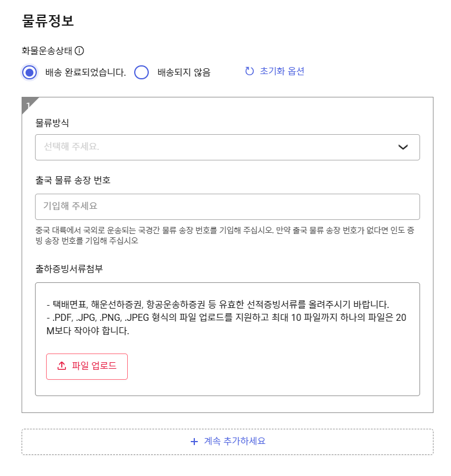This screenshot has width=451, height=476.
Task: Click the 계속 추가하세요 dashed button
Action: tap(227, 442)
